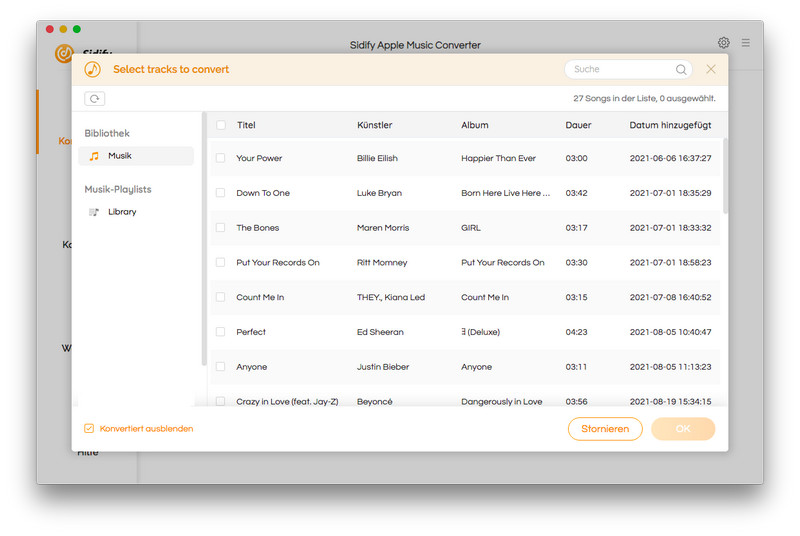Click the search magnifier icon

tap(681, 70)
